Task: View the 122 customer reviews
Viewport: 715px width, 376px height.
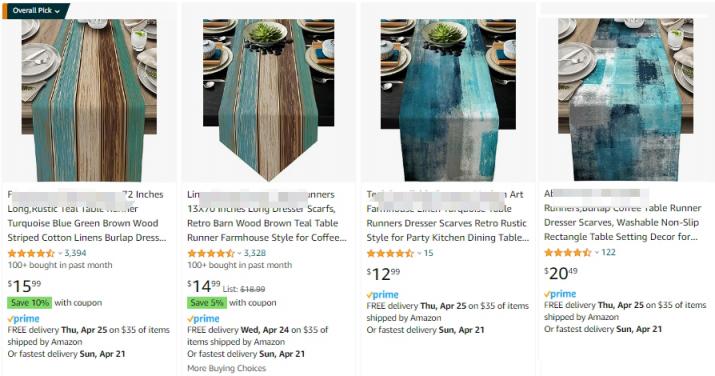Action: (608, 252)
